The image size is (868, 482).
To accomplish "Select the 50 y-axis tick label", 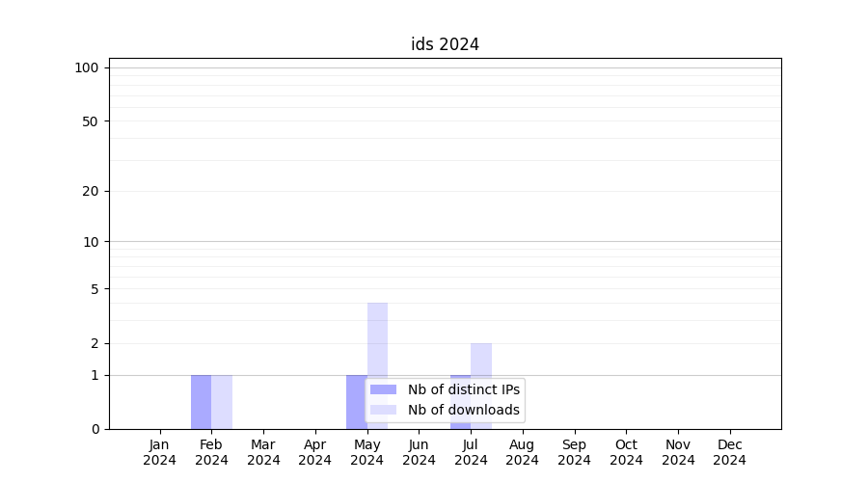I will (90, 121).
